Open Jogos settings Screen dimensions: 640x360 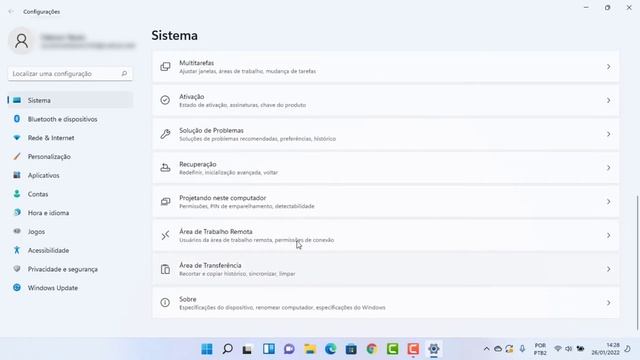(70, 231)
